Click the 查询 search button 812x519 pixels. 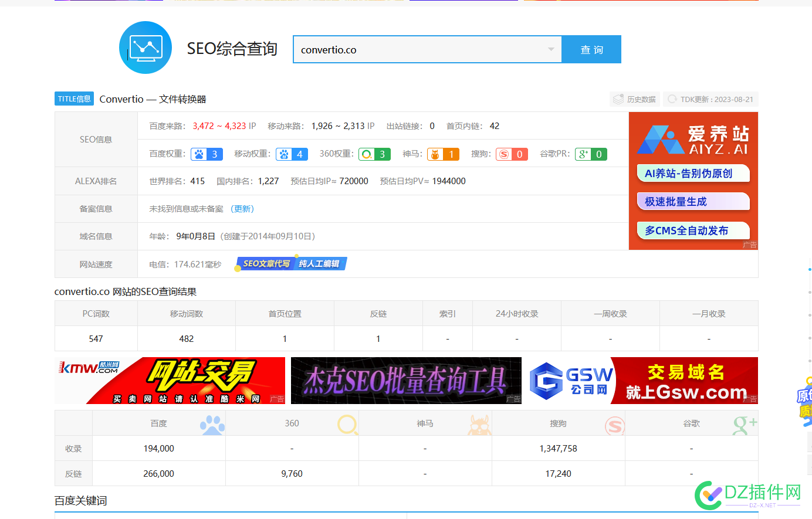[591, 49]
